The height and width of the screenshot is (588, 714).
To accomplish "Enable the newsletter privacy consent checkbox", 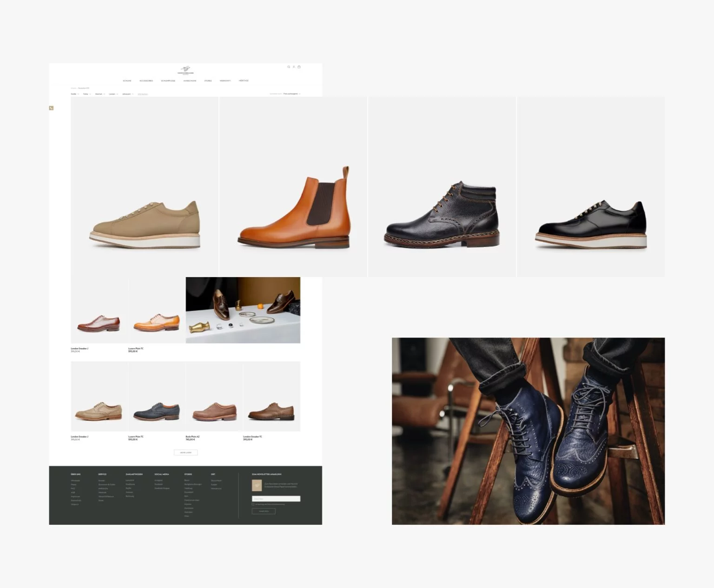I will click(x=253, y=504).
